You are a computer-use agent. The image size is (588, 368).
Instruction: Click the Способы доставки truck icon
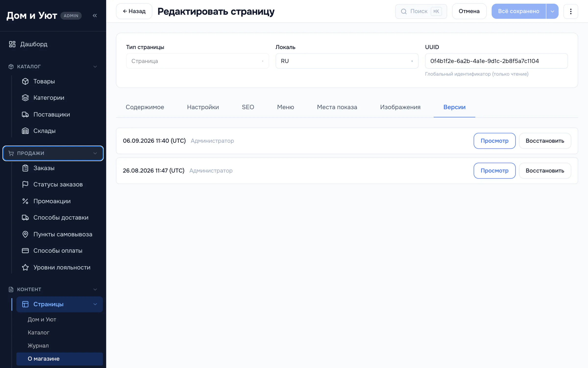click(25, 218)
